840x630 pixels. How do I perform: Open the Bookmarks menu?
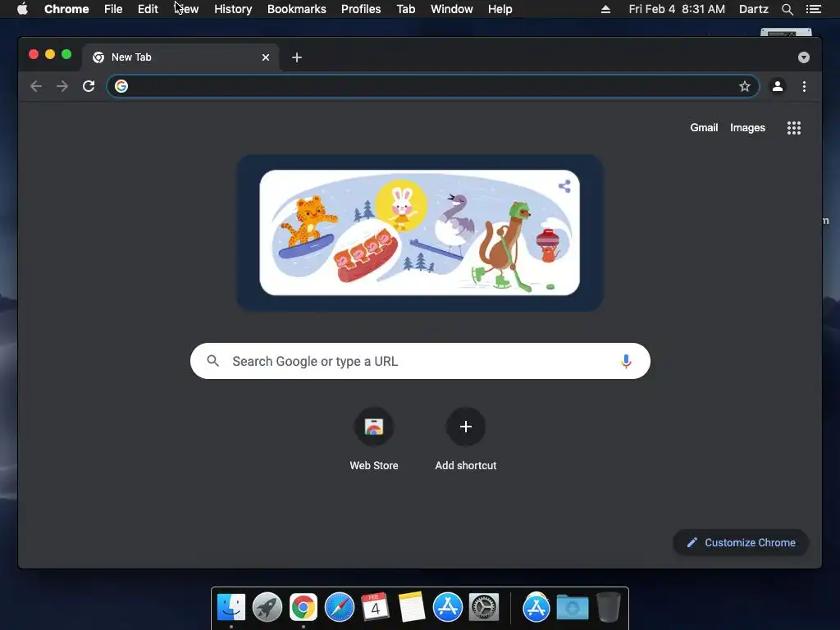click(297, 9)
